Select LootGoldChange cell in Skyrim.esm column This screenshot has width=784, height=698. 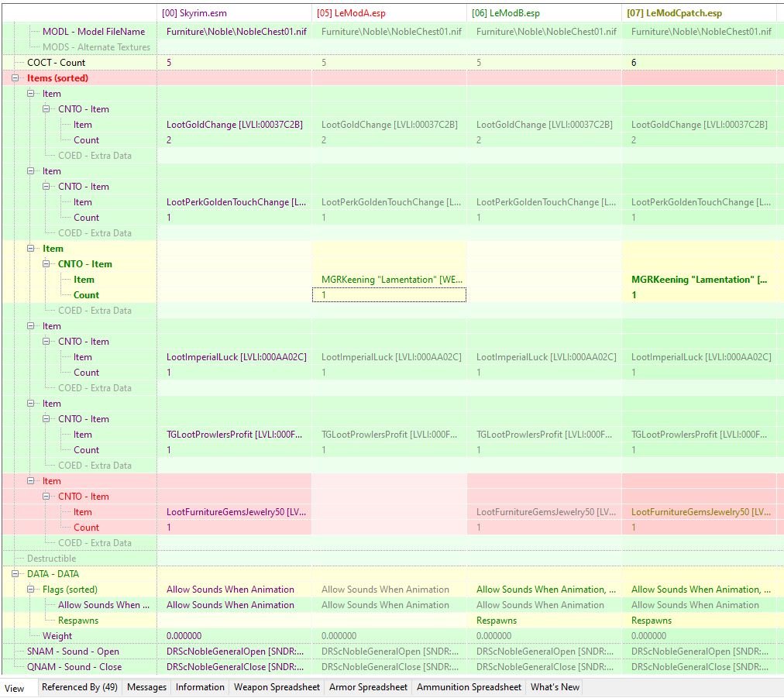(x=234, y=125)
